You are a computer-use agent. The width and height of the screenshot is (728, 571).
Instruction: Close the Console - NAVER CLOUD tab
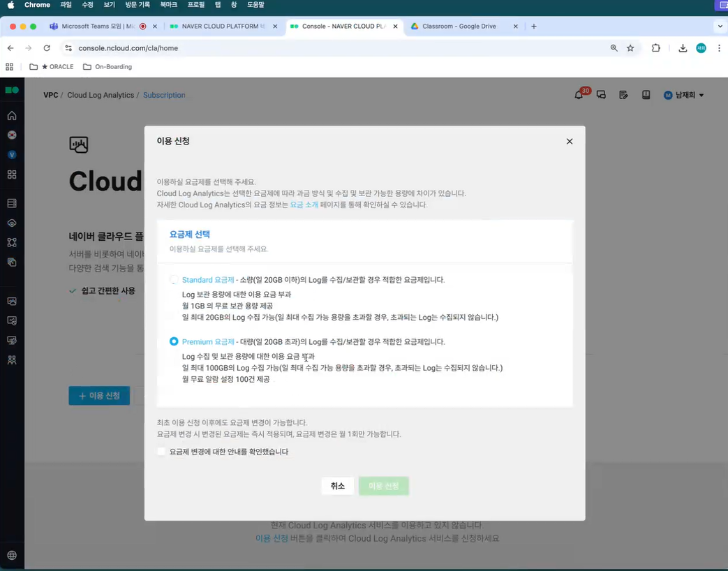click(x=395, y=27)
